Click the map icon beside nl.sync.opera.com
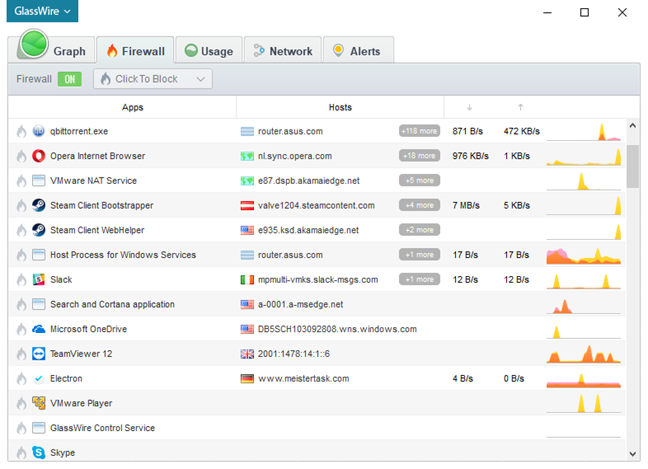 (247, 156)
